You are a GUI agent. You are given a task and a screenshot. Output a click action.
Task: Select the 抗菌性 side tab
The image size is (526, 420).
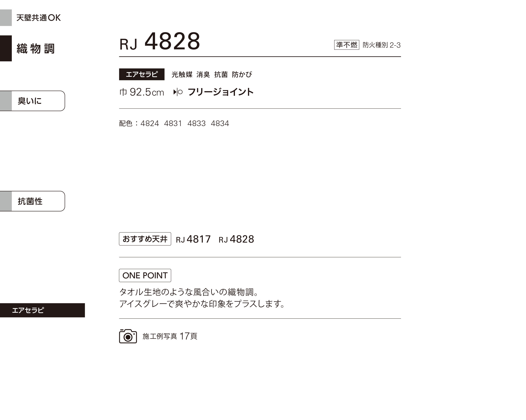[x=32, y=201]
